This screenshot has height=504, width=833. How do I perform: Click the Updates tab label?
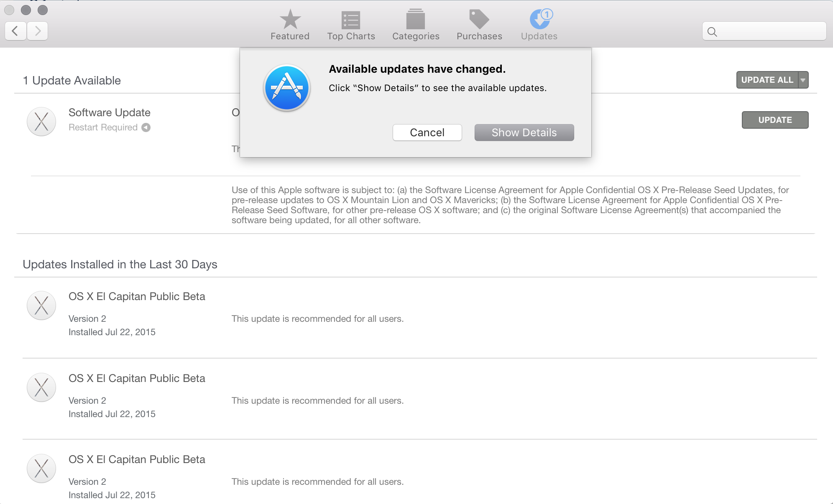coord(539,36)
